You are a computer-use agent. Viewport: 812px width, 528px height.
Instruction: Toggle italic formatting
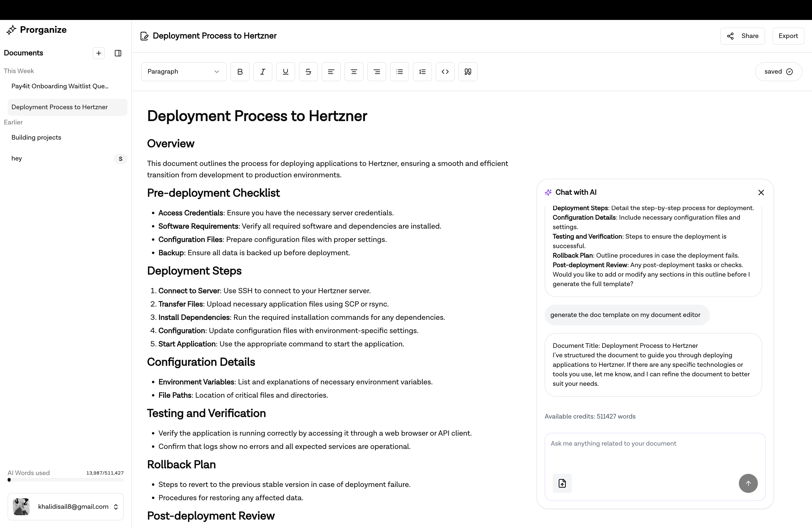263,72
